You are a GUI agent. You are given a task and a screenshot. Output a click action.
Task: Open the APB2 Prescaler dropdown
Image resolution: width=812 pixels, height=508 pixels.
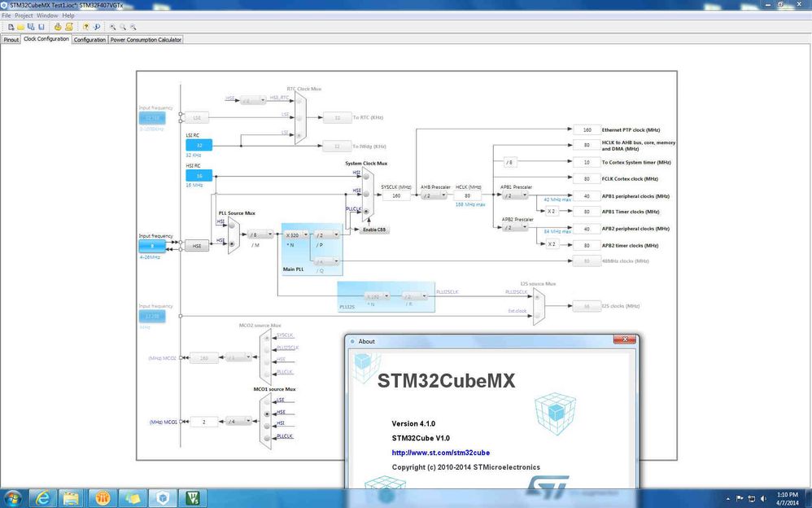(x=515, y=228)
